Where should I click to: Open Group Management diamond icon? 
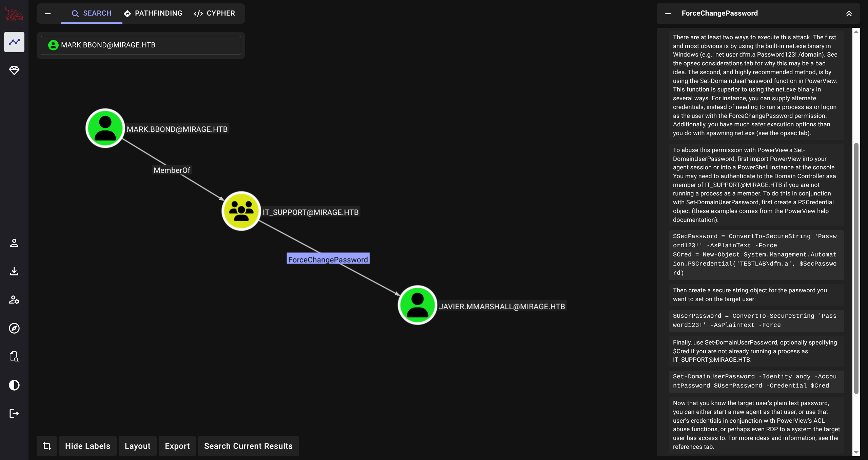14,70
